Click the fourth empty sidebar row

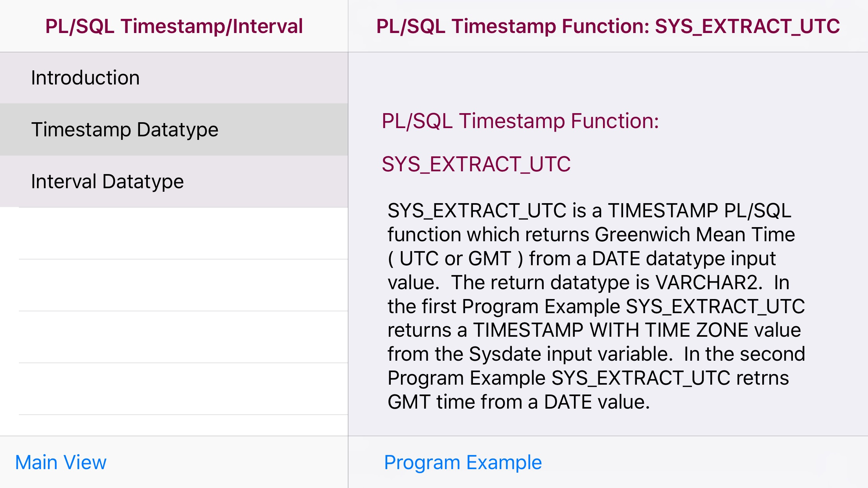pyautogui.click(x=183, y=389)
